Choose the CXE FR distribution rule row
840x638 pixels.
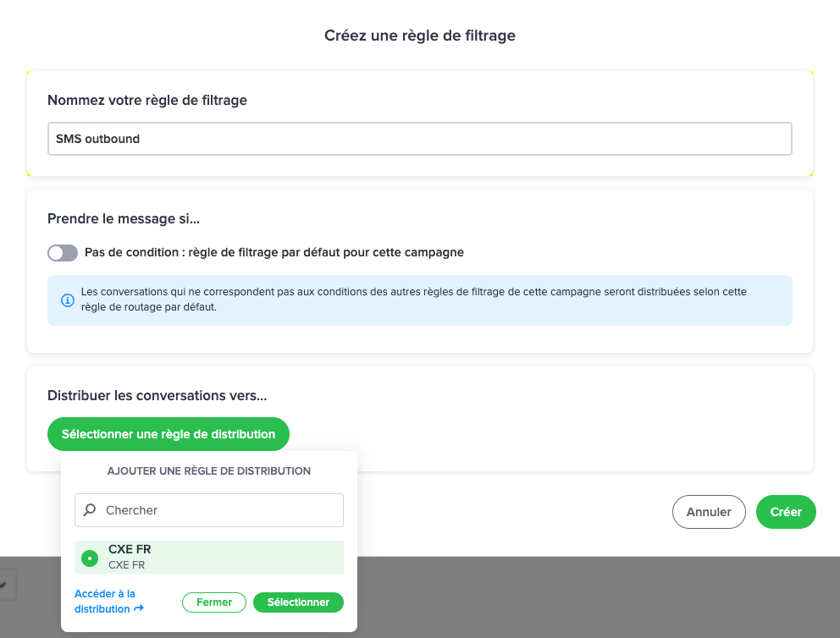pos(209,557)
